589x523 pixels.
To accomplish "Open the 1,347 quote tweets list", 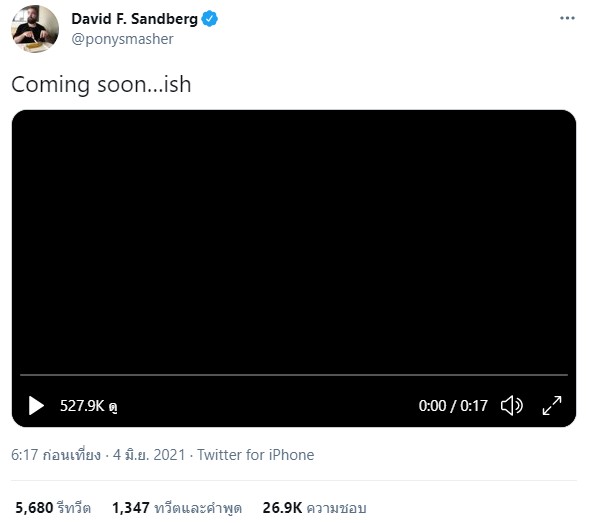I will pyautogui.click(x=177, y=508).
